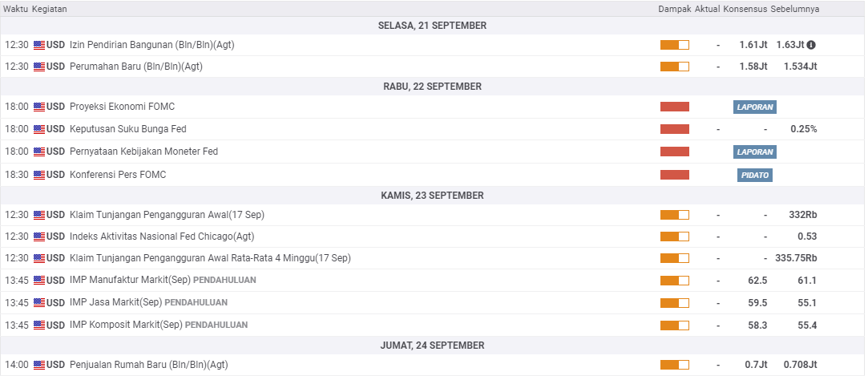Image resolution: width=868 pixels, height=376 pixels.
Task: Click the Konsensus column header
Action: pyautogui.click(x=745, y=9)
